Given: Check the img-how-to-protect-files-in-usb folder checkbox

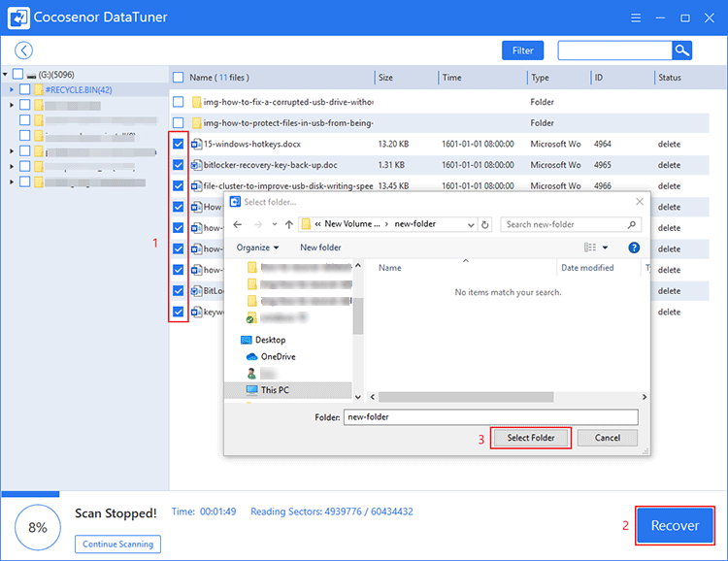Looking at the screenshot, I should pyautogui.click(x=178, y=122).
